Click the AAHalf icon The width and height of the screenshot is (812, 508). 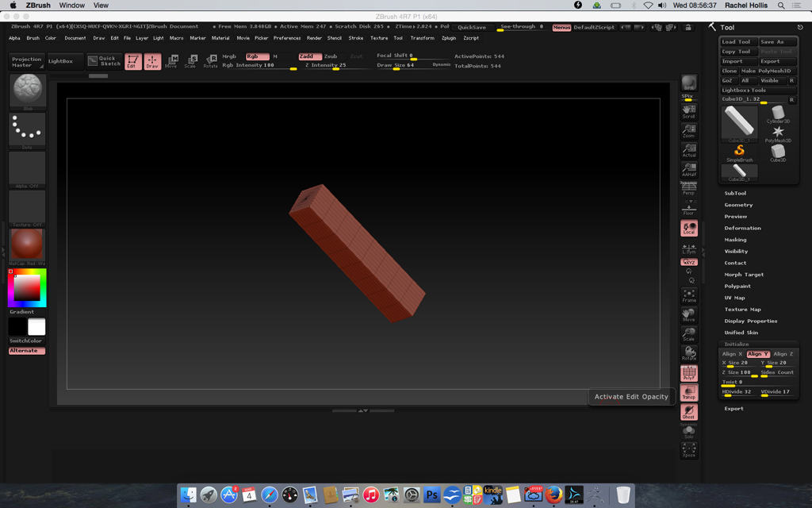(x=689, y=169)
